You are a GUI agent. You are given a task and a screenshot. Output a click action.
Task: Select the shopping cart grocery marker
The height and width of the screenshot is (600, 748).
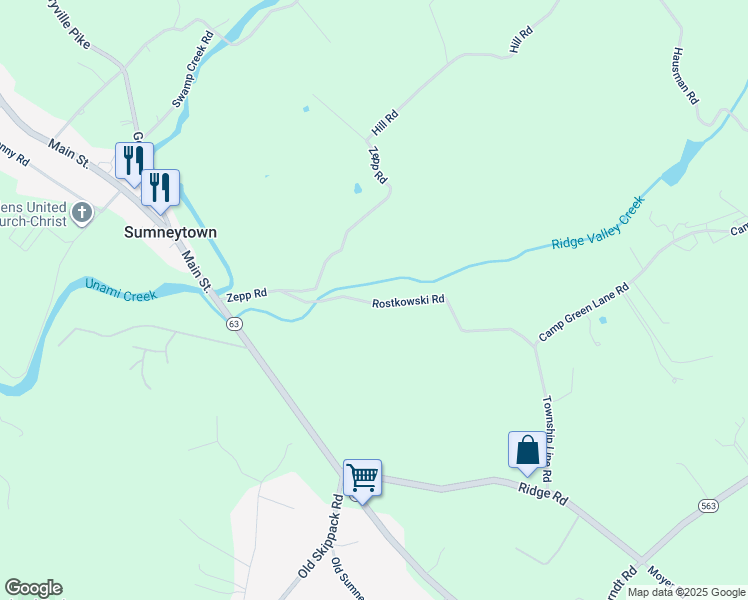tap(363, 478)
